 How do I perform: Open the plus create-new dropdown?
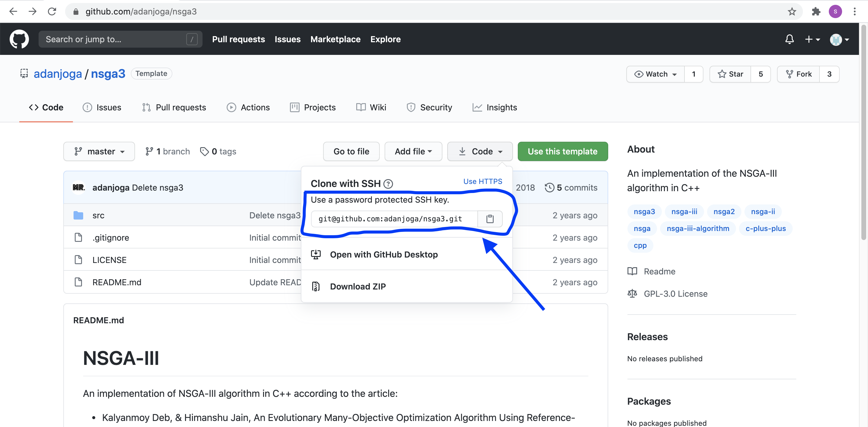point(812,40)
